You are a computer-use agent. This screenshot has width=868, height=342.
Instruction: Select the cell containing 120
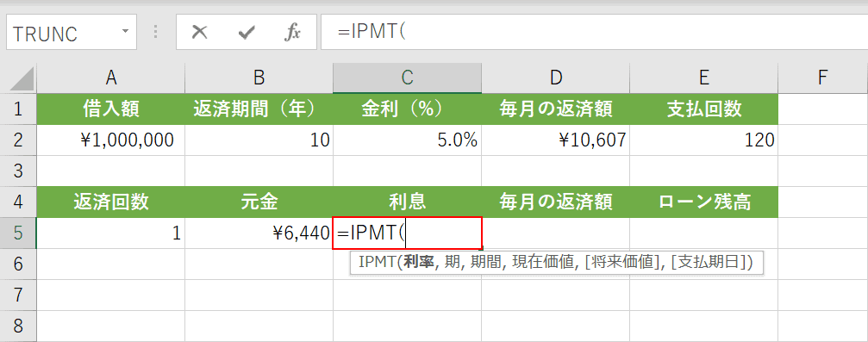click(703, 140)
